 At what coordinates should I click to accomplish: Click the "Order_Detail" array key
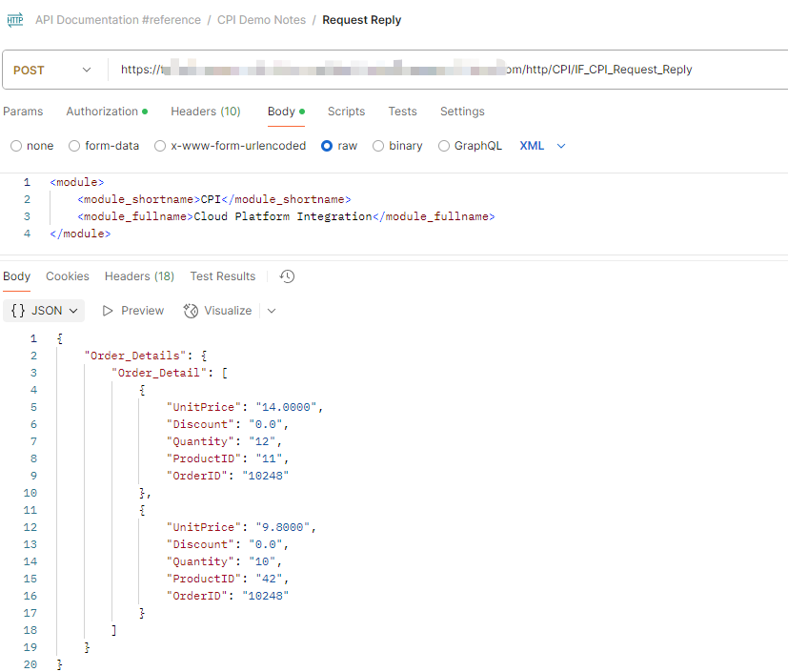pyautogui.click(x=159, y=373)
